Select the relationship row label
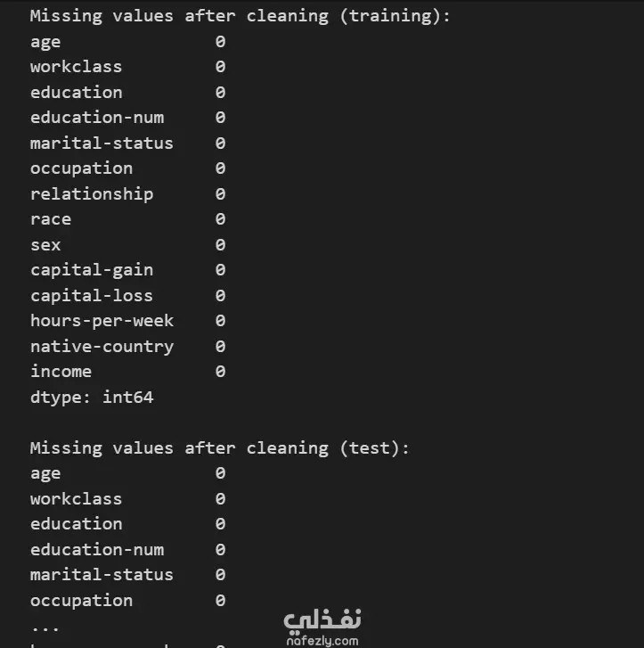The width and height of the screenshot is (644, 648). click(92, 194)
